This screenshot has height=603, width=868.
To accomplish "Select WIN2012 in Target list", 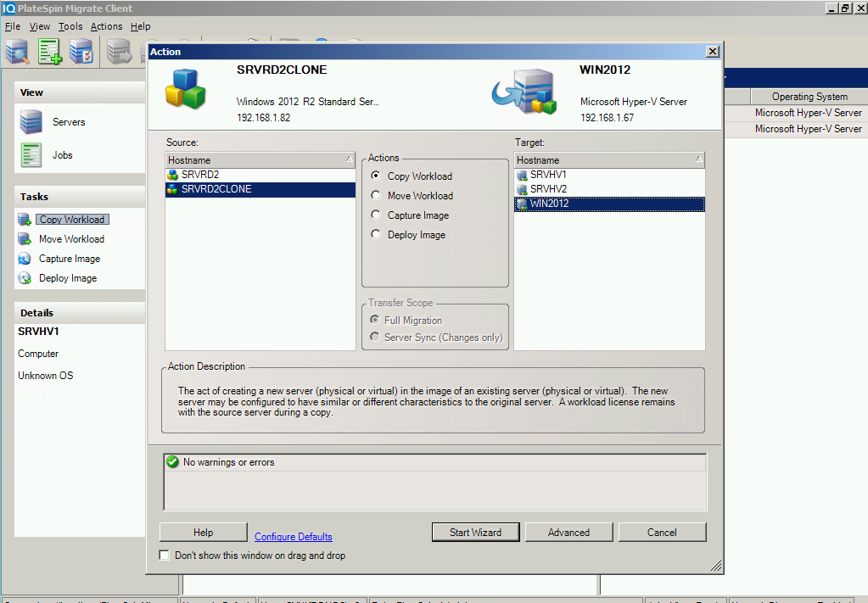I will coord(609,204).
